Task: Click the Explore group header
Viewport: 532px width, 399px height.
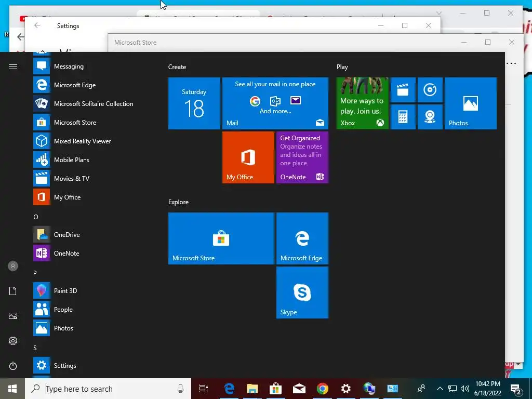Action: click(x=178, y=202)
